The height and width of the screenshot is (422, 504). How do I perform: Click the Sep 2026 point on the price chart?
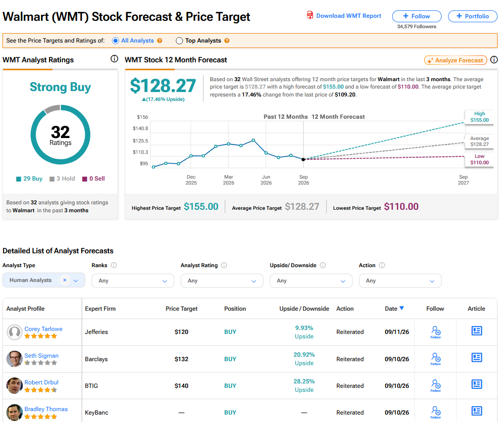[303, 159]
